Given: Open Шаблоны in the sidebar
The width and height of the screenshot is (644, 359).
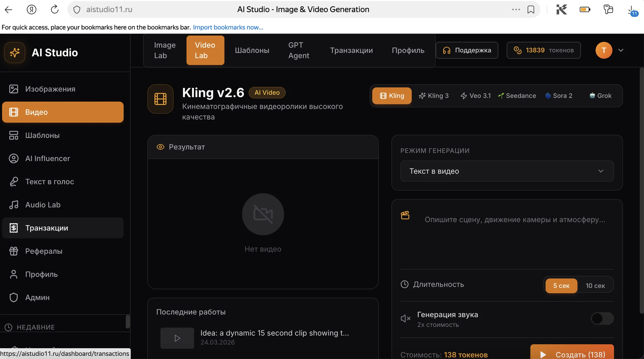Looking at the screenshot, I should click(63, 135).
